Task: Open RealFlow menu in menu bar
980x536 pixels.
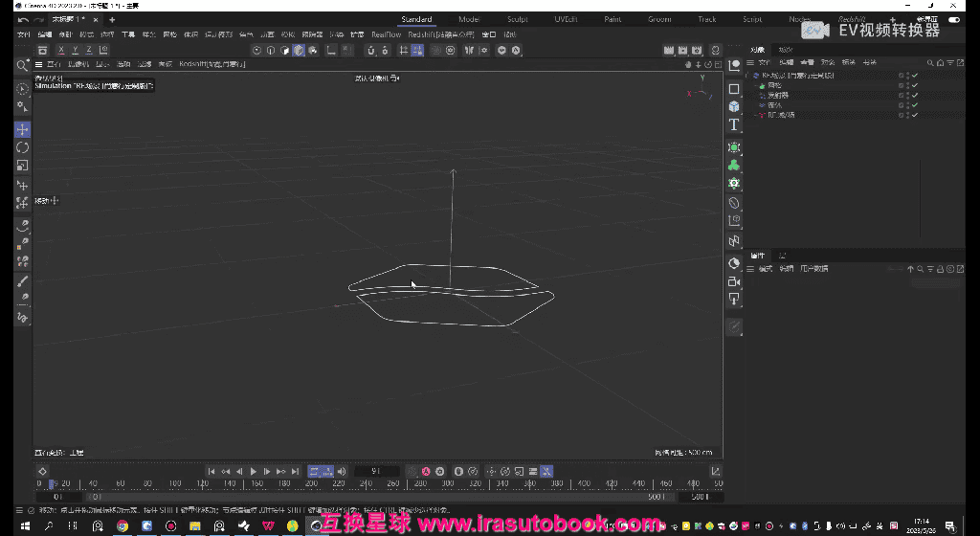Action: 387,35
